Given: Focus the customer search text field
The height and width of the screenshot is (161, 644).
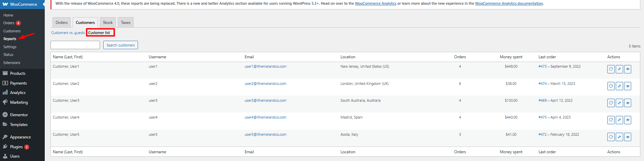Looking at the screenshot, I should pos(75,45).
